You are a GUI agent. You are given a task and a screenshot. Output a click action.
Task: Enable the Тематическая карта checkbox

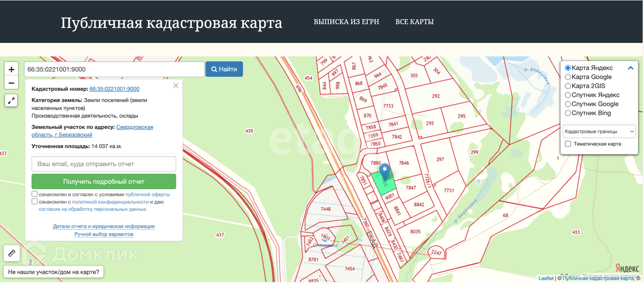[568, 144]
